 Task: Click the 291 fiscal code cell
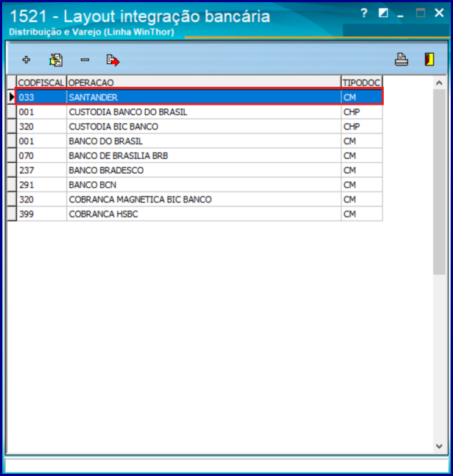(x=41, y=185)
